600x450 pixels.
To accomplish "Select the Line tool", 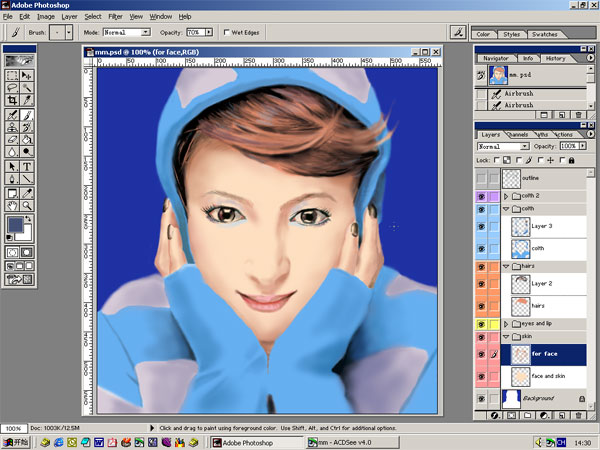I will click(26, 179).
